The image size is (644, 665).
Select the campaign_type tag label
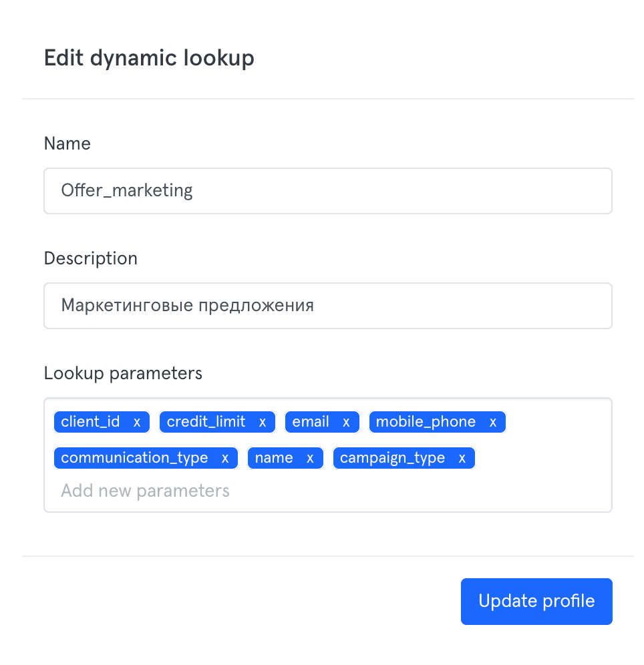pos(392,458)
